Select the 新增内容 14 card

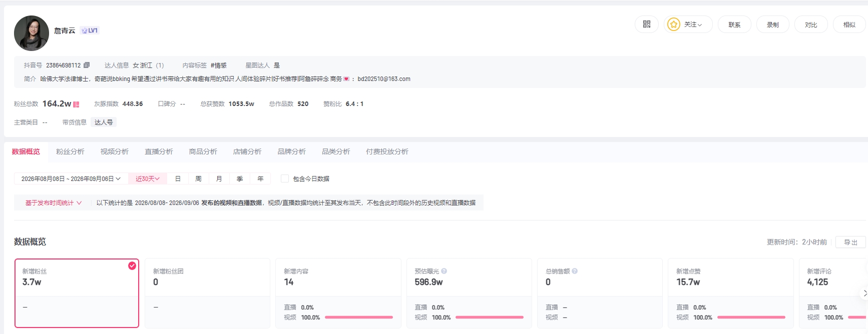coord(338,293)
